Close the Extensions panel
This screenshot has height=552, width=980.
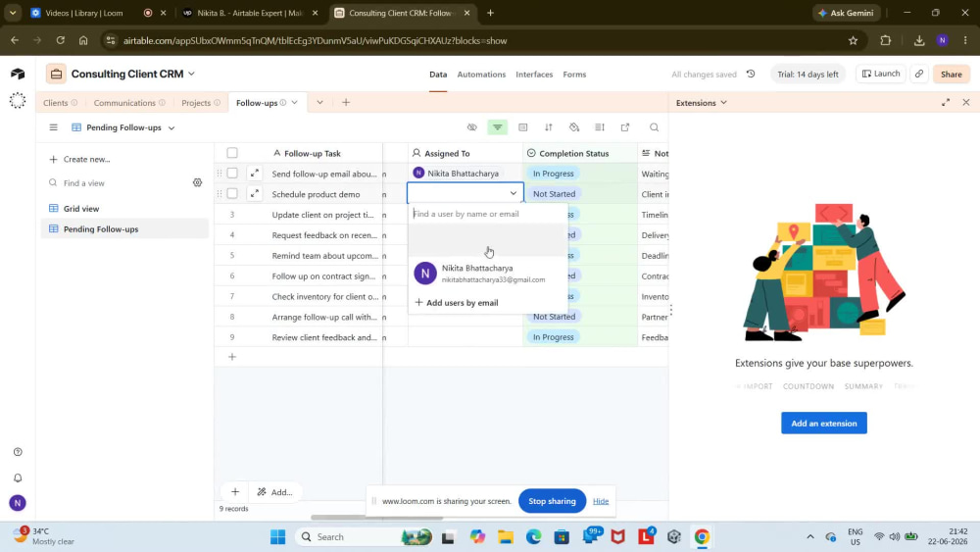tap(966, 103)
